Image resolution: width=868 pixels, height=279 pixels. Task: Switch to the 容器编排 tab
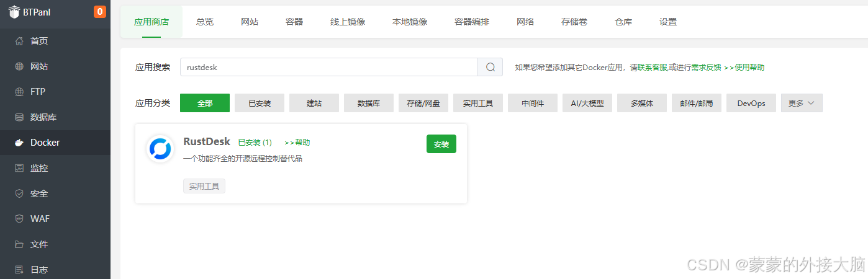pyautogui.click(x=472, y=22)
